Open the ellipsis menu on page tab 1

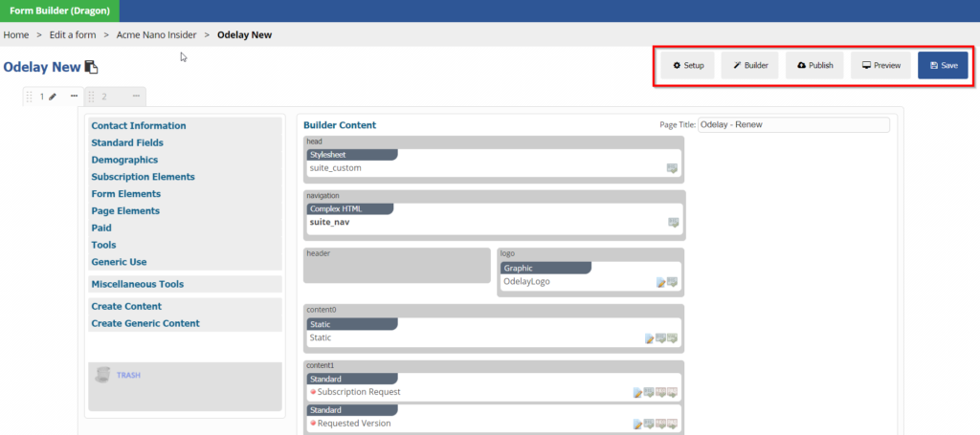click(74, 97)
